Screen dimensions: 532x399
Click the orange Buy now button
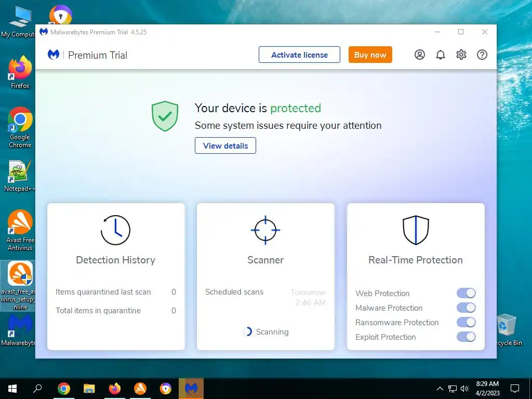pos(370,55)
